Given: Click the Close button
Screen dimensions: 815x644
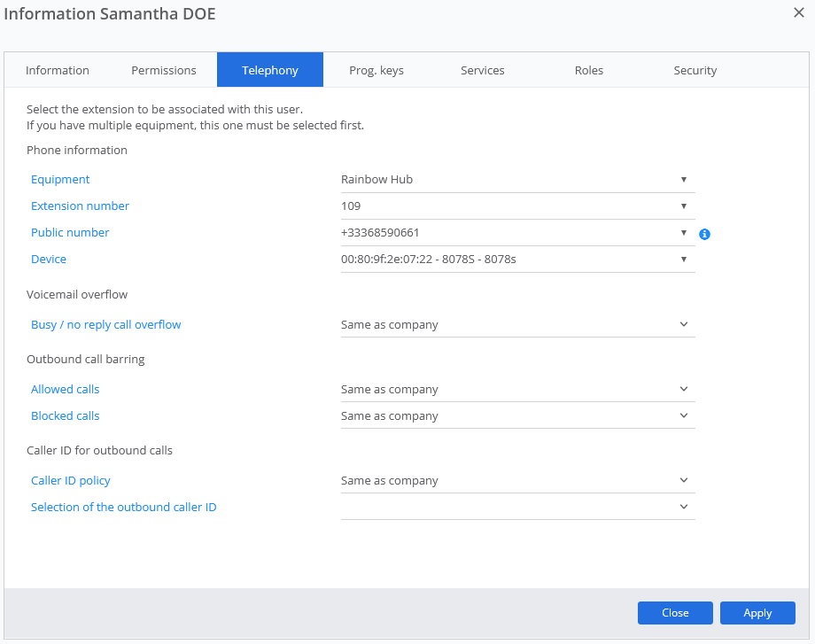Looking at the screenshot, I should (675, 613).
